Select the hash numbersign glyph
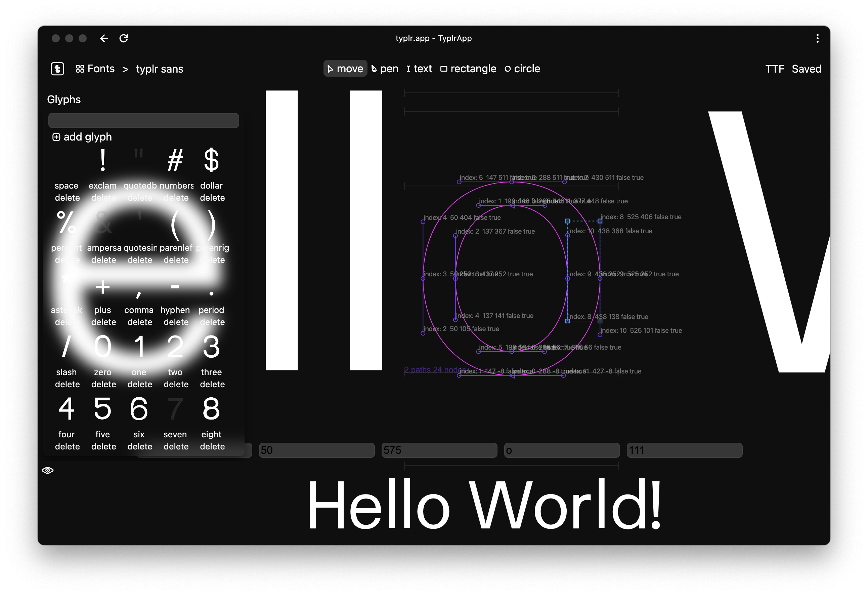Viewport: 868px width, 595px height. pyautogui.click(x=175, y=160)
